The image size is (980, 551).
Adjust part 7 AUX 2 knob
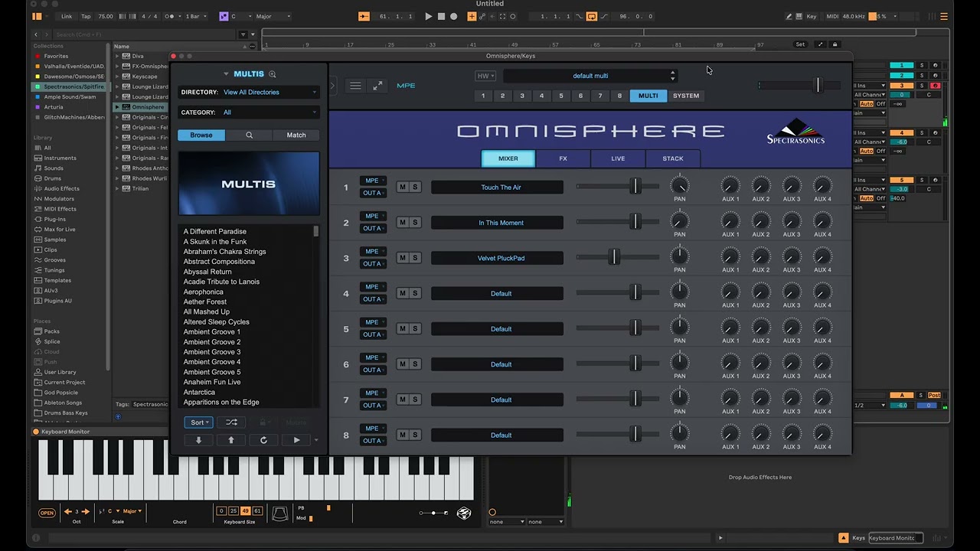761,398
